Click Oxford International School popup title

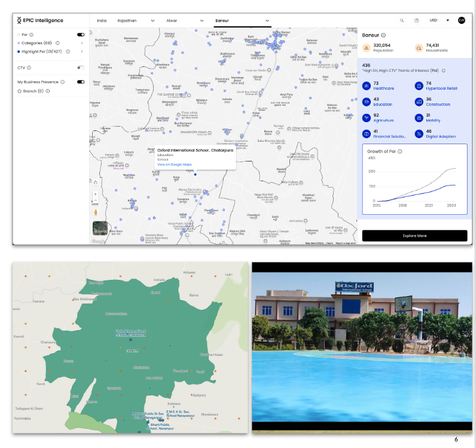point(195,150)
